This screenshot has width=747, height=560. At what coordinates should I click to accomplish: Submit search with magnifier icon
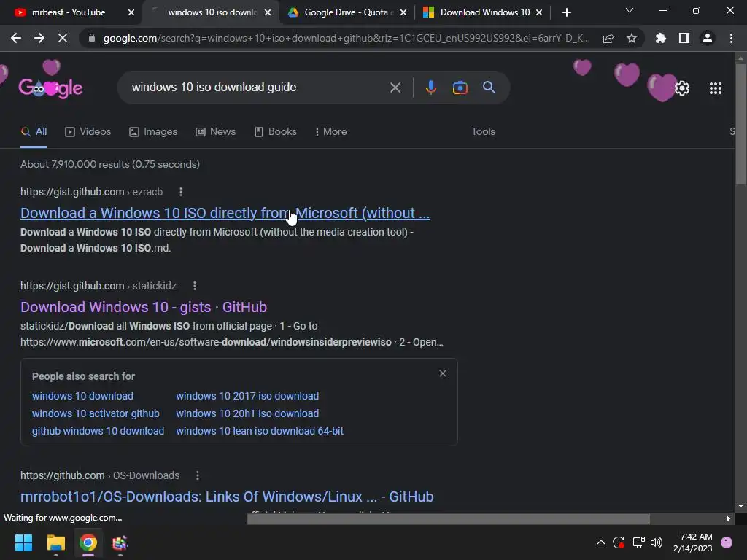[489, 87]
